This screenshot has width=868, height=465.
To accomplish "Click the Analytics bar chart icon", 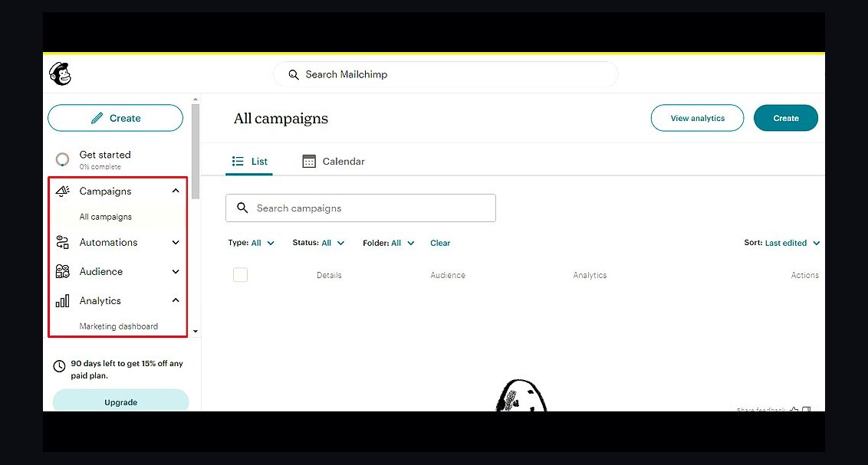I will point(63,301).
